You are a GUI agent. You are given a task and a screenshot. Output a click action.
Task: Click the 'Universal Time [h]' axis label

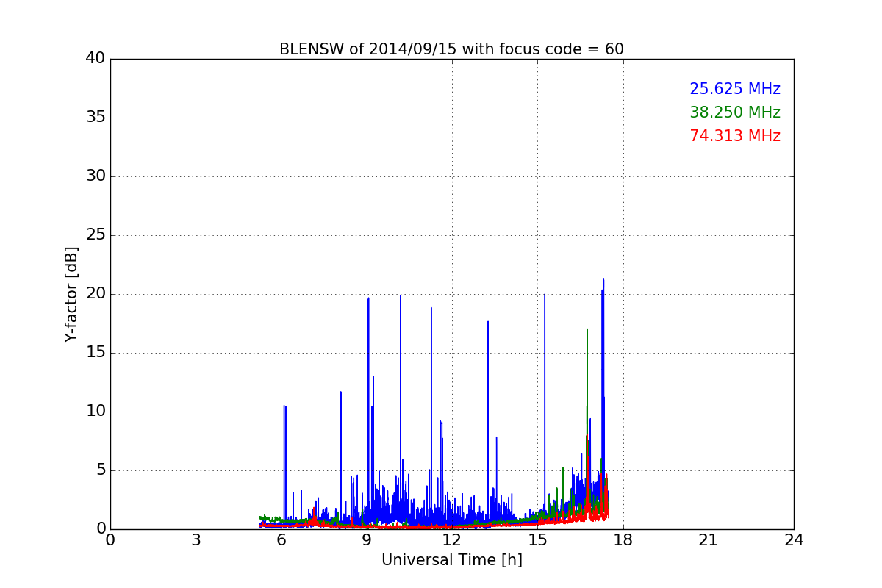pos(451,560)
